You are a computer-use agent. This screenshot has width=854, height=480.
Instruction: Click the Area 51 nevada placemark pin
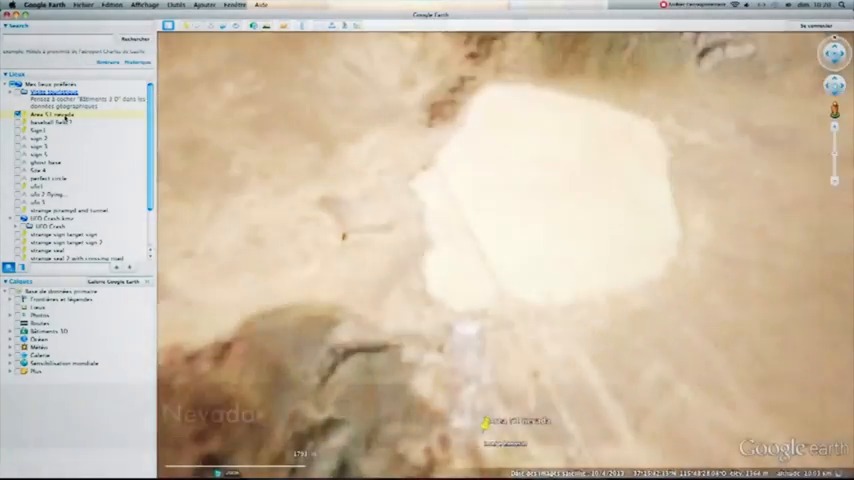pyautogui.click(x=486, y=423)
